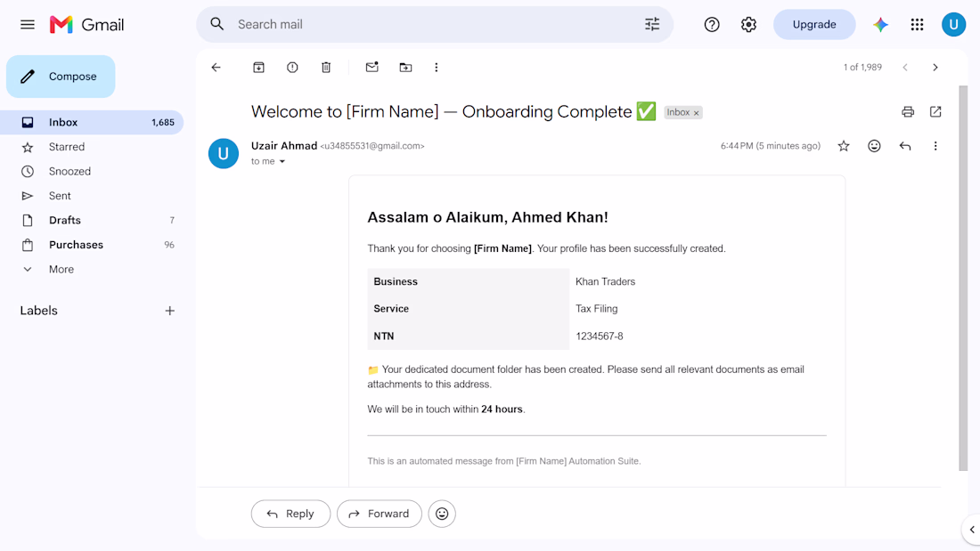Mark the email as unread
This screenshot has width=980, height=551.
click(372, 67)
